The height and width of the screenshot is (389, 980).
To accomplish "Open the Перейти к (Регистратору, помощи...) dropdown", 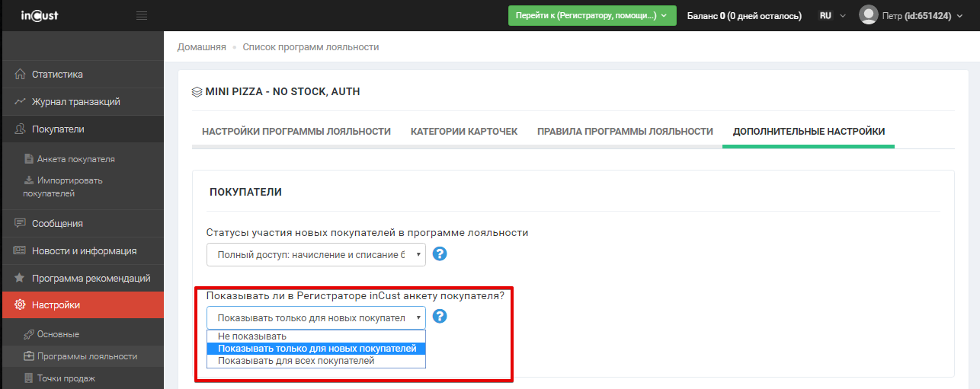I will click(x=592, y=15).
